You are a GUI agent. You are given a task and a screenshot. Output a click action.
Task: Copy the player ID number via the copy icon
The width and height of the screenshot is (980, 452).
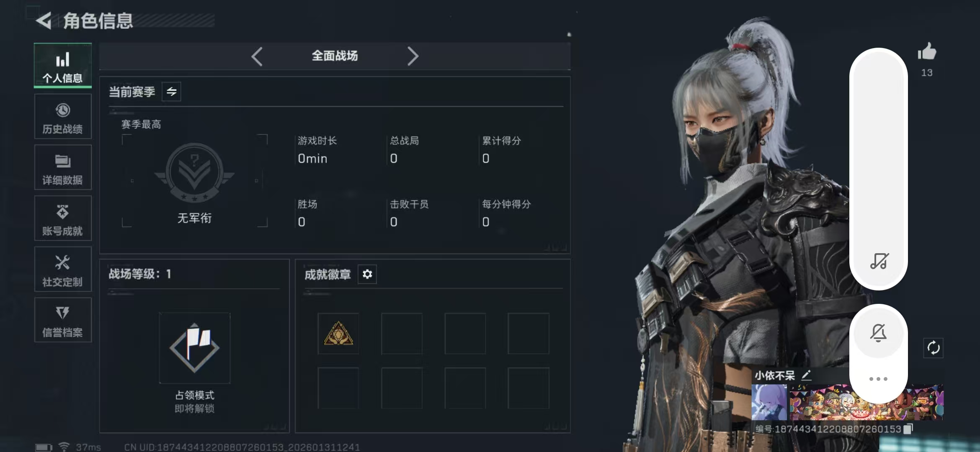click(908, 429)
